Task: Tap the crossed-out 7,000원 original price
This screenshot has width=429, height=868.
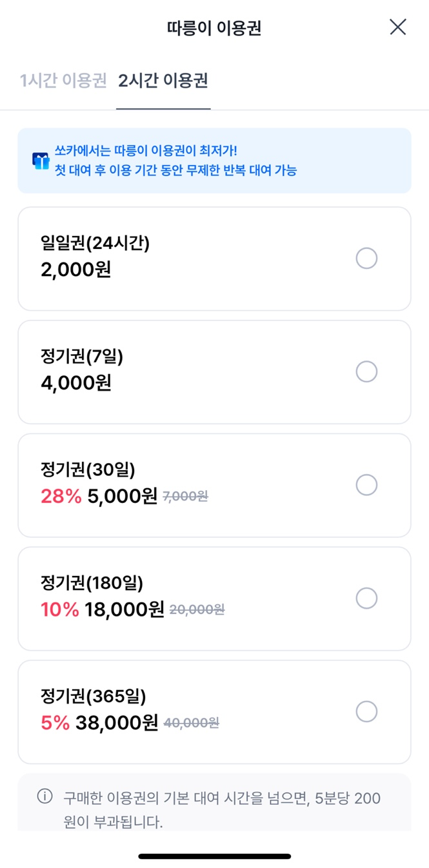Action: pyautogui.click(x=186, y=497)
